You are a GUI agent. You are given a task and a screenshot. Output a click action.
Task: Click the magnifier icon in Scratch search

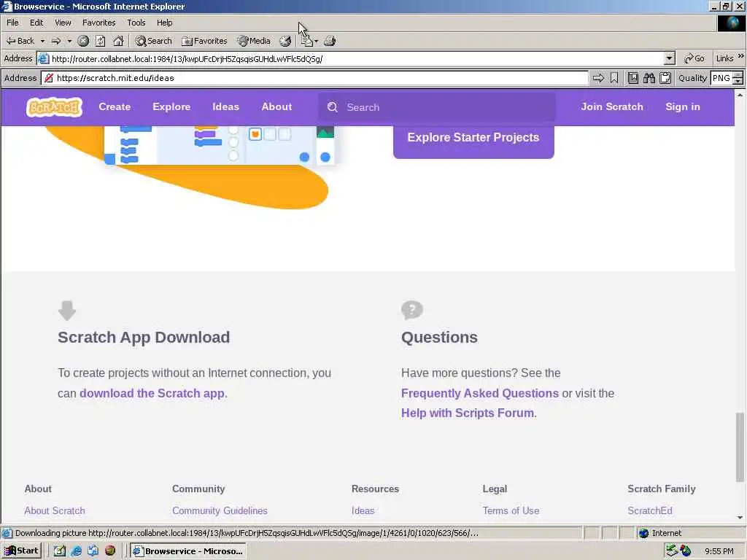(333, 107)
